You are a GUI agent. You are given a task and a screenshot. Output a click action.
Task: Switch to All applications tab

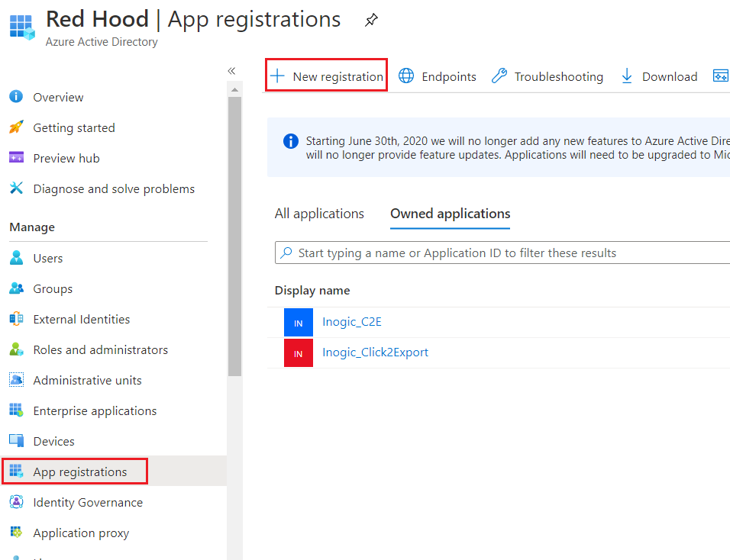point(319,214)
